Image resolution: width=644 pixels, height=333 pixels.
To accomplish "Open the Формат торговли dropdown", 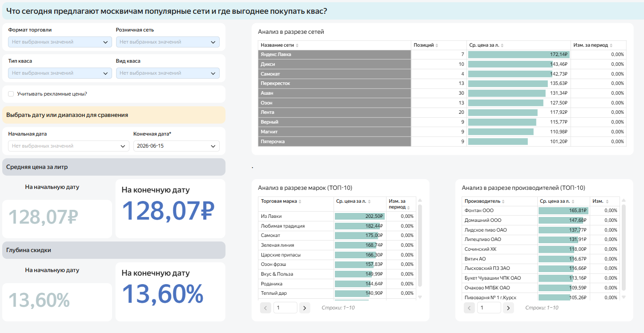I will click(60, 42).
